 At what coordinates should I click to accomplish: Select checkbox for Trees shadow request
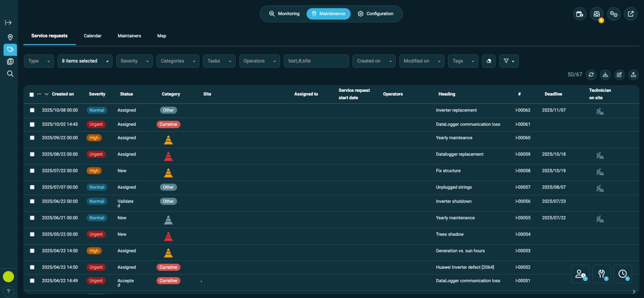(32, 235)
